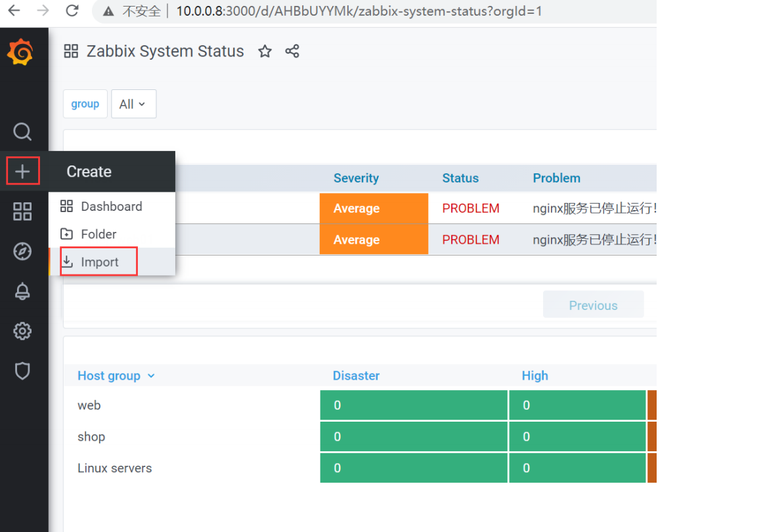The width and height of the screenshot is (765, 532).
Task: Click the browser forward arrow
Action: coord(43,11)
